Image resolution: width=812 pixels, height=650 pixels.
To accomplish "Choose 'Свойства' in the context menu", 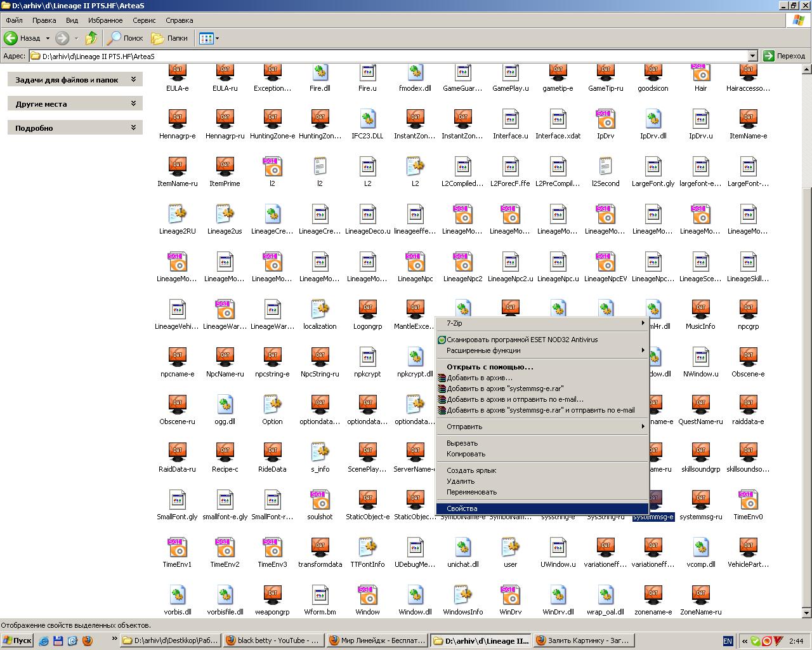I will pos(542,508).
